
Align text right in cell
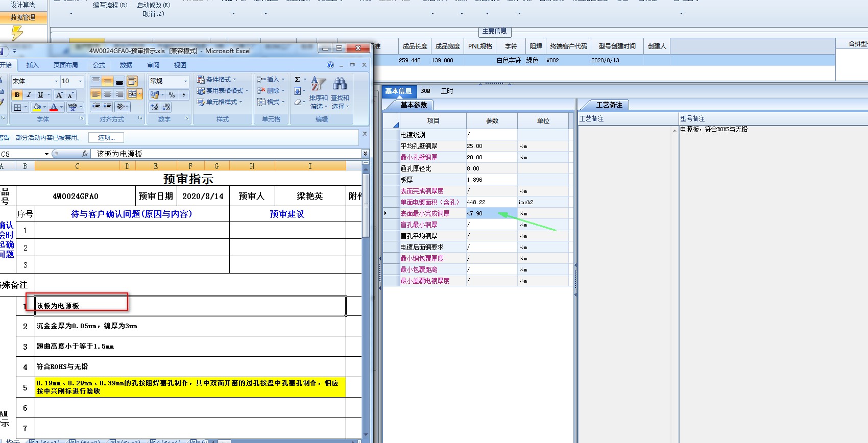point(119,94)
